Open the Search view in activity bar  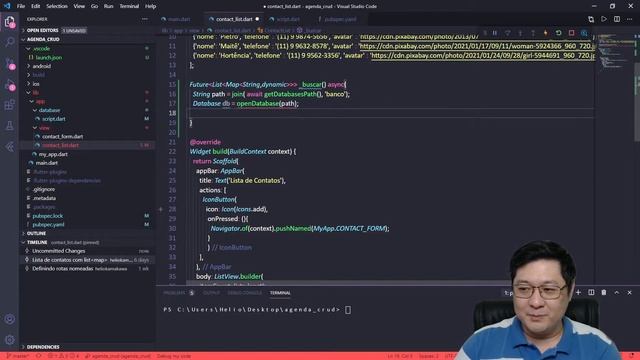(x=9, y=42)
